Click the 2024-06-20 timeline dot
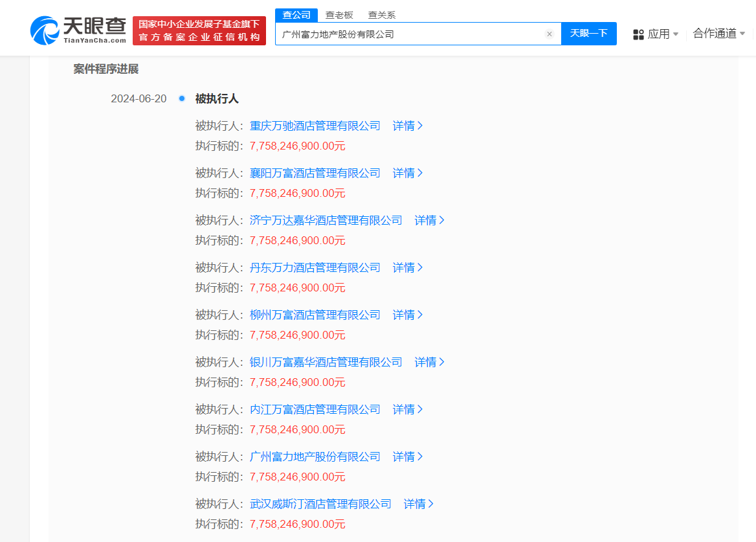Viewport: 756px width, 542px height. 182,98
